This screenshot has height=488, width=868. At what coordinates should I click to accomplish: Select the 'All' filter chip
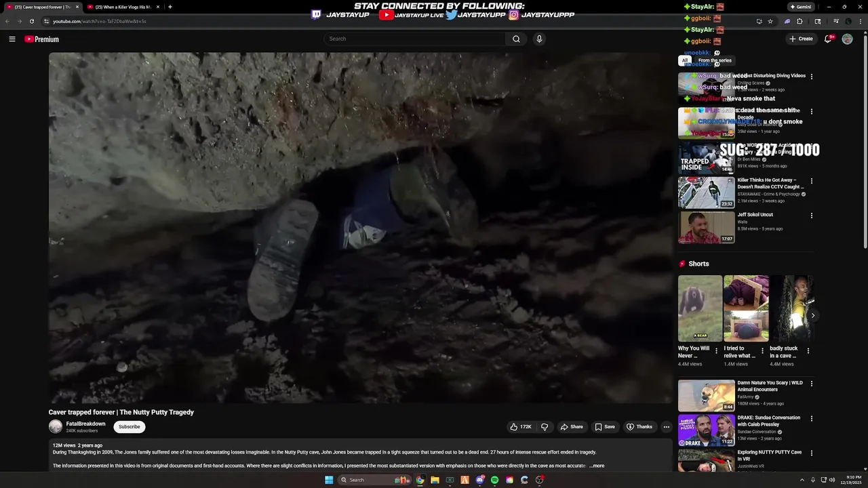[x=684, y=60]
